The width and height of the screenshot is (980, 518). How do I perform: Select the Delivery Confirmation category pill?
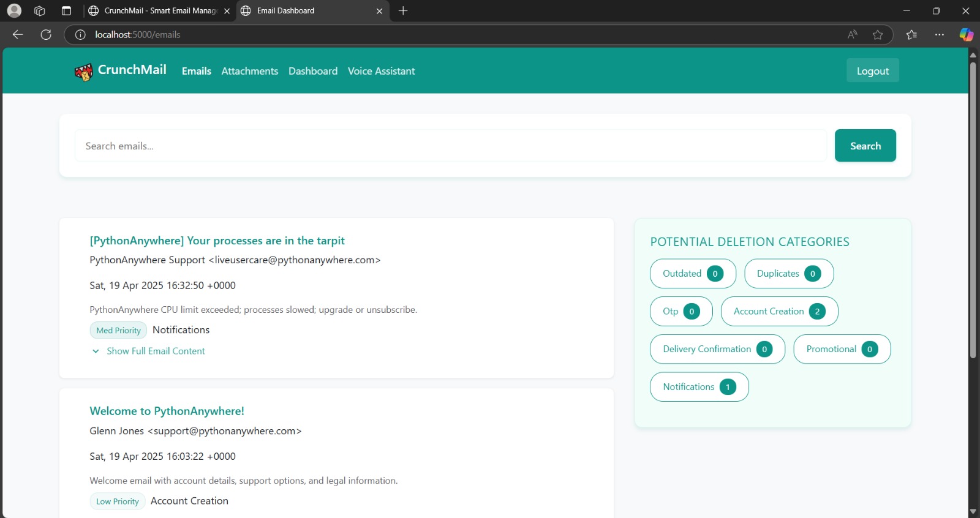click(717, 349)
